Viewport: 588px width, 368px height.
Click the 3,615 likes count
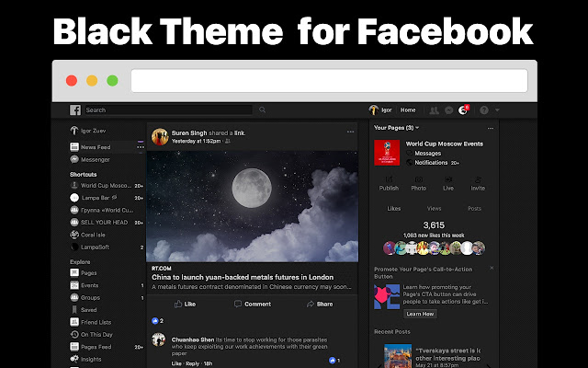[x=434, y=224]
